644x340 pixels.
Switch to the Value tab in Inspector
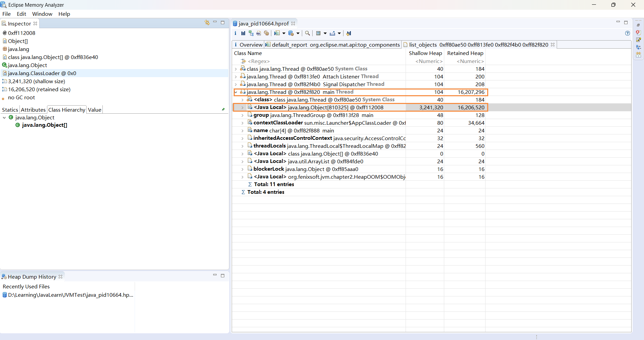tap(95, 110)
